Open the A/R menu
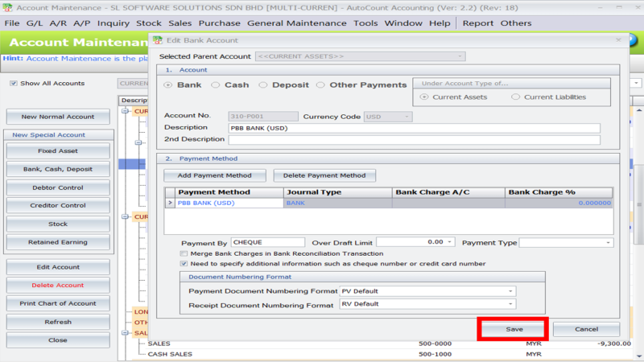Image resolution: width=644 pixels, height=362 pixels. (x=58, y=23)
